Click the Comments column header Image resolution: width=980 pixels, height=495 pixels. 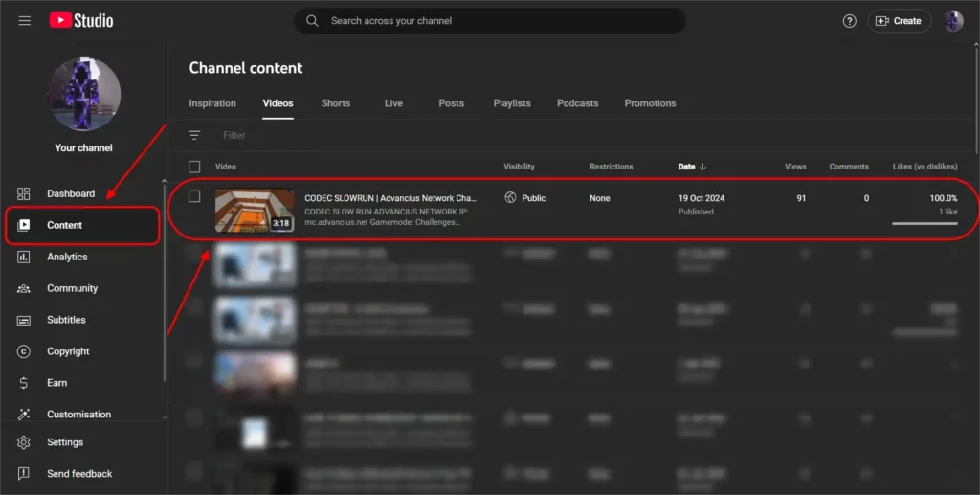click(x=849, y=167)
